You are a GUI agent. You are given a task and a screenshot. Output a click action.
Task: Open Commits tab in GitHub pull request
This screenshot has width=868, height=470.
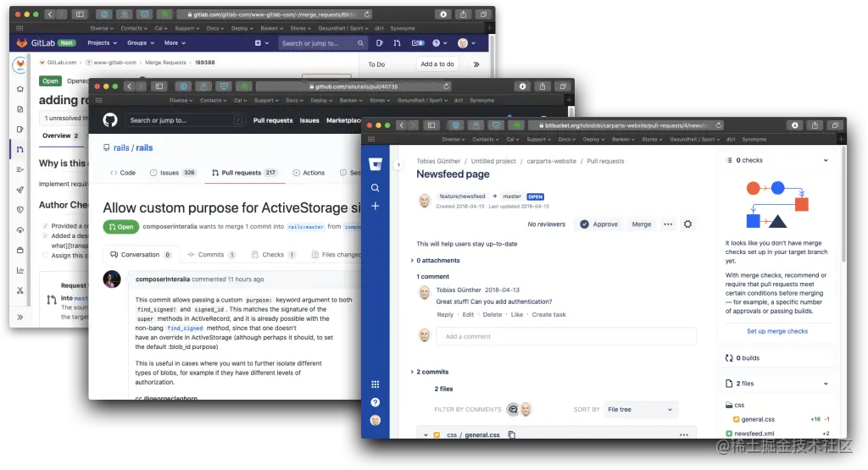pos(211,254)
